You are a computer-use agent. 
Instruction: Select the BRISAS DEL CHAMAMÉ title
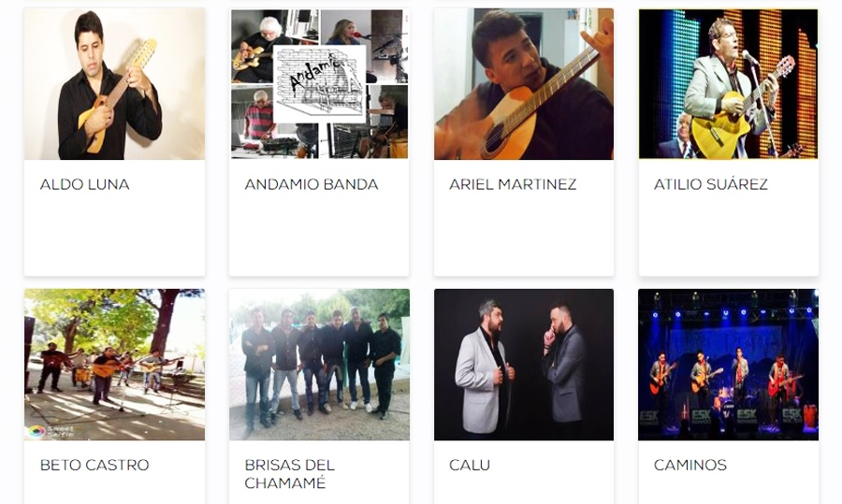[290, 474]
